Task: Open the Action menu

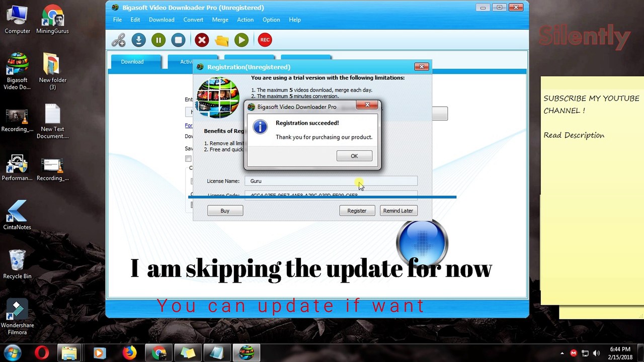Action: click(245, 20)
